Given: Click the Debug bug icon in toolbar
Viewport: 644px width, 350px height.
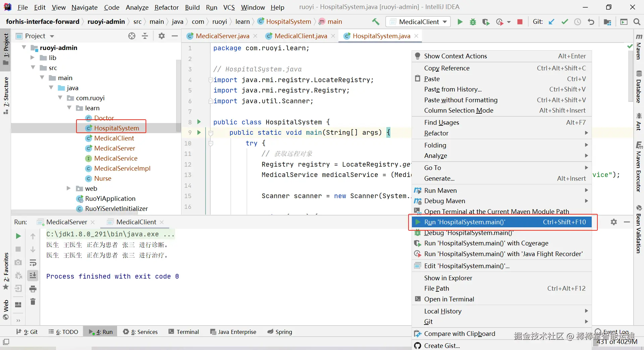Looking at the screenshot, I should [x=473, y=22].
